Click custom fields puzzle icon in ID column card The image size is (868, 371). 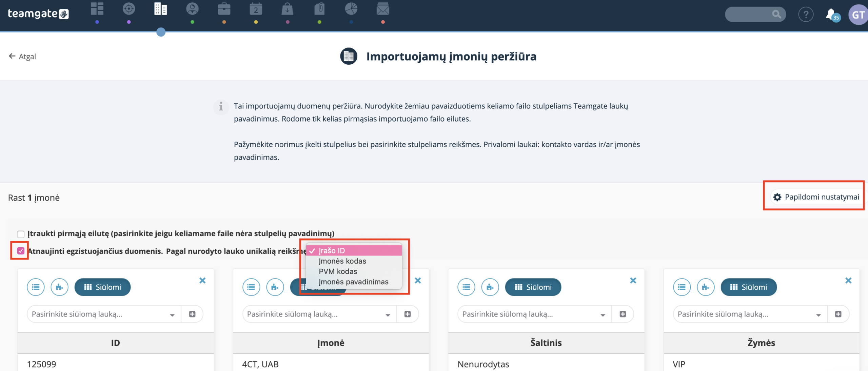59,287
